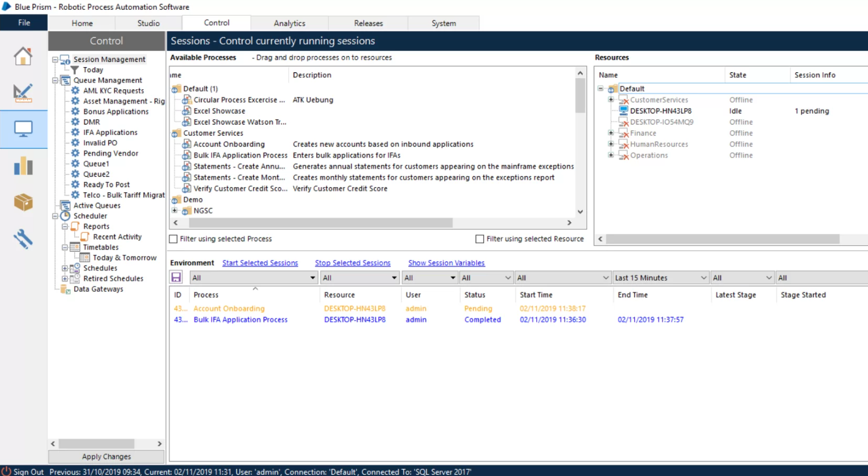This screenshot has height=476, width=868.
Task: Click the Data Gateways icon
Action: [65, 289]
